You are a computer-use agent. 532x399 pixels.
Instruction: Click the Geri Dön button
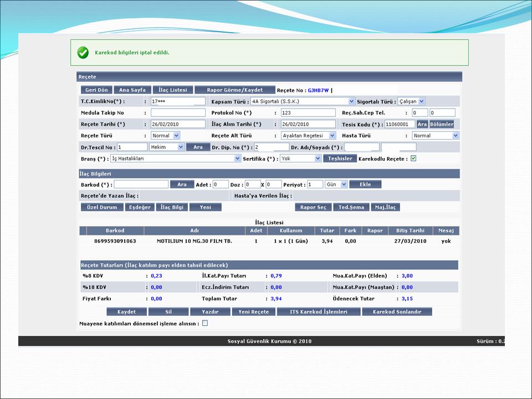click(x=96, y=90)
